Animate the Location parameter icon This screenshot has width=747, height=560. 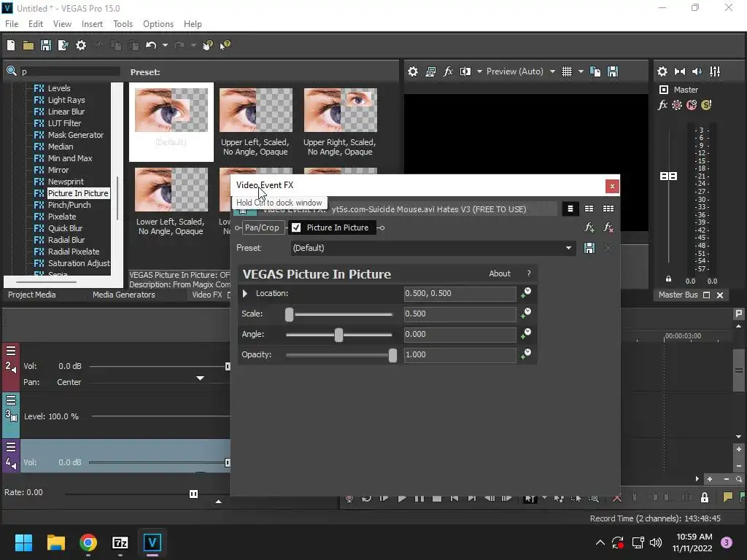tap(525, 293)
